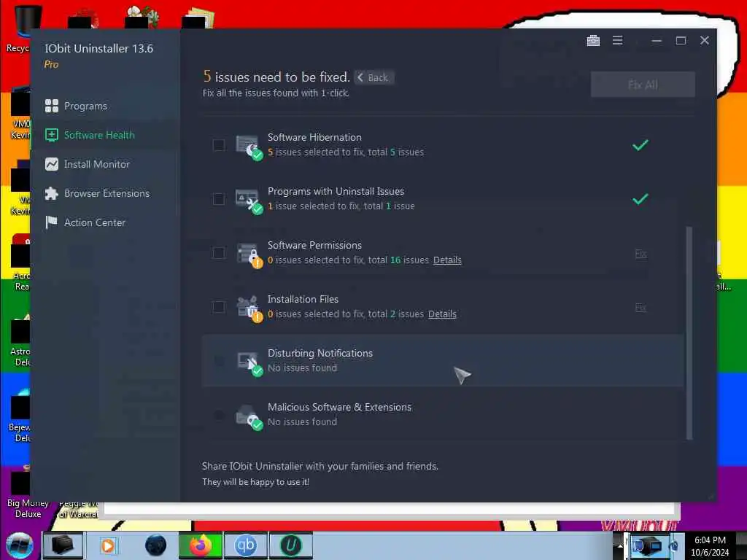Open the toolbox briefcase icon in title bar
The height and width of the screenshot is (560, 747).
click(x=593, y=41)
